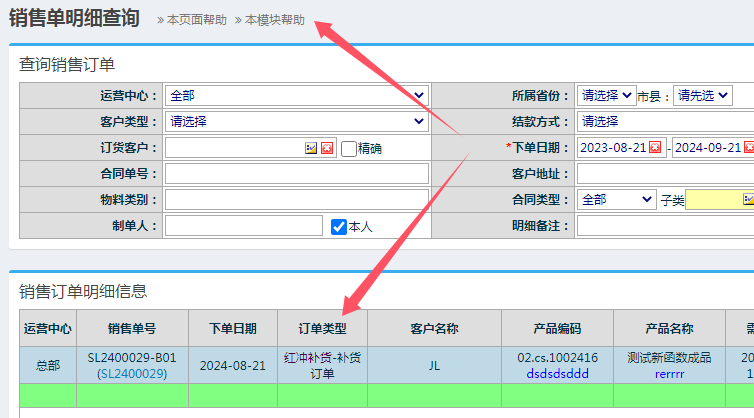Clear the start date 2023-08-21
This screenshot has width=754, height=418.
pyautogui.click(x=655, y=148)
